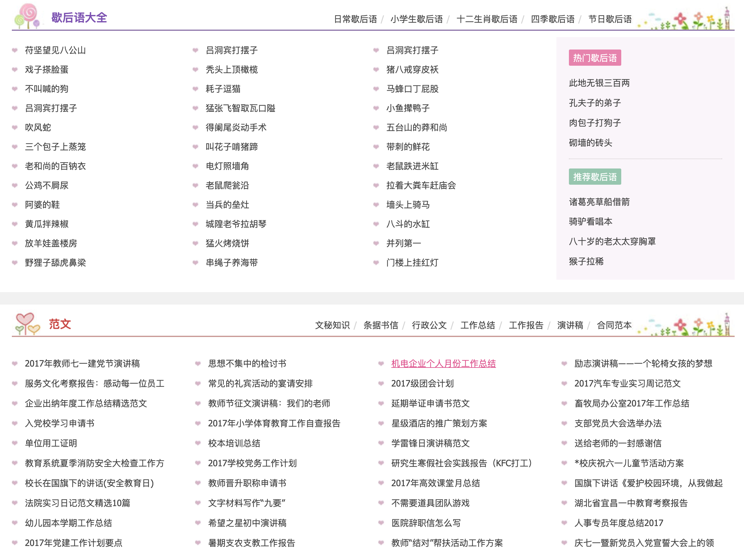Select 四季歇后语 in navigation
Screen dimensions: 744x560
pyautogui.click(x=553, y=19)
